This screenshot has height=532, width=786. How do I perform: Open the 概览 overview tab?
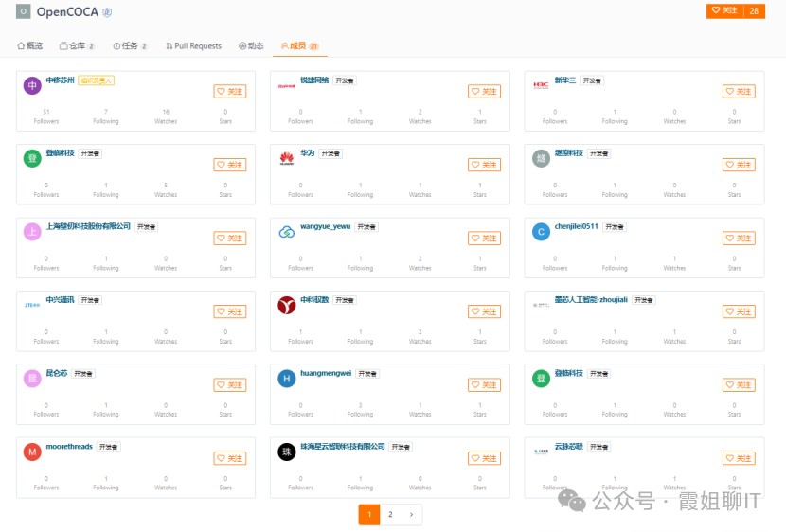(x=30, y=45)
